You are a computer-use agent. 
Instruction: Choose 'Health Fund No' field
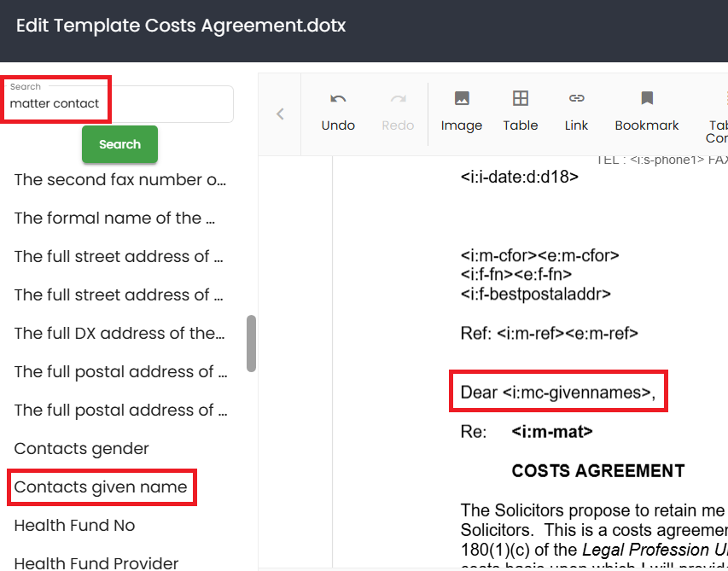(75, 526)
